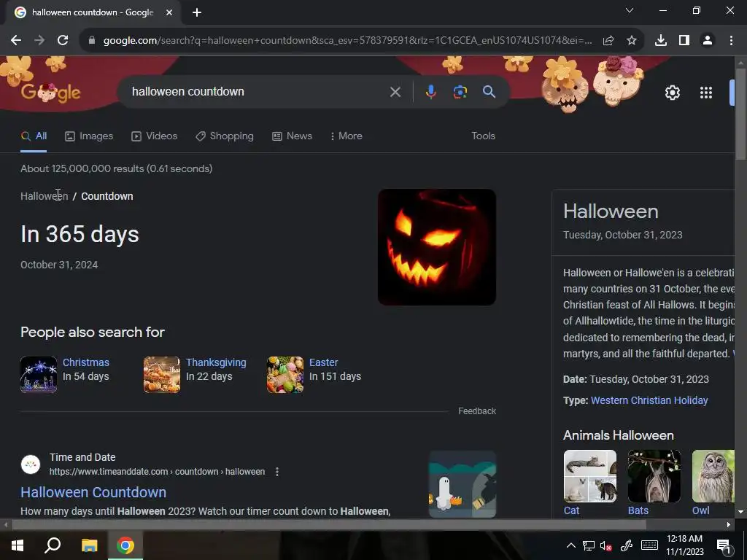The image size is (747, 560).
Task: Open Google apps grid icon
Action: click(706, 93)
